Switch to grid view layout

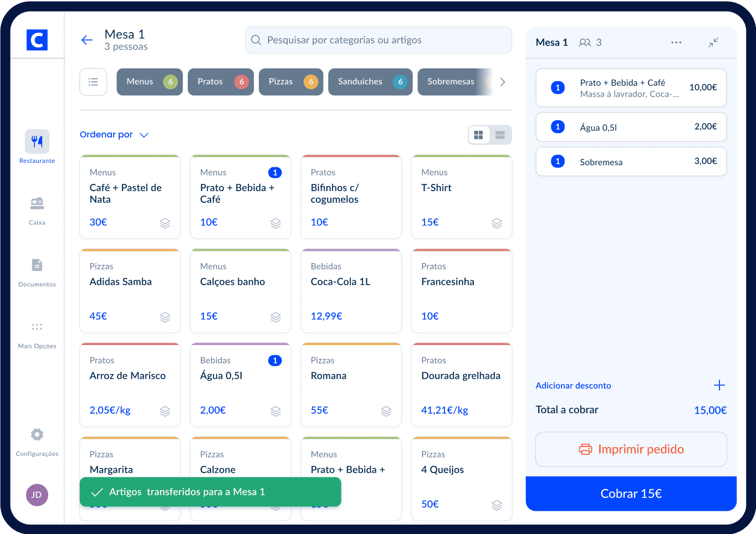coord(479,135)
